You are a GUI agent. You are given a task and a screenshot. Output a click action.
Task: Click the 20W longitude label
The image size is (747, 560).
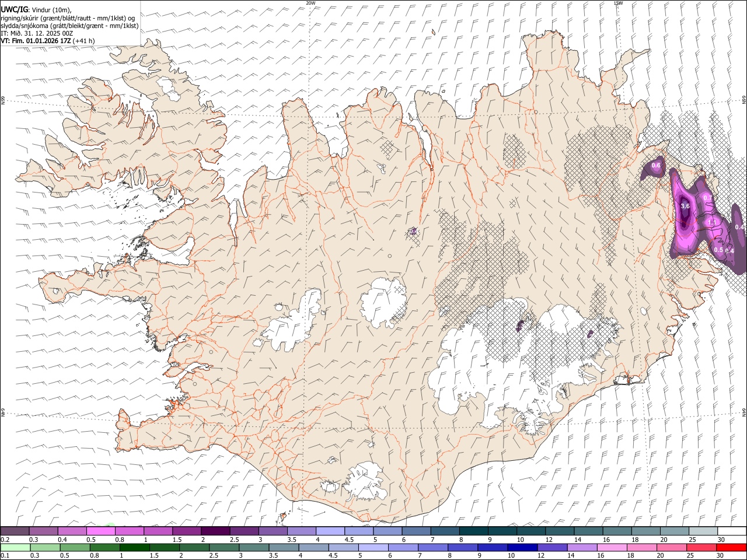point(310,3)
